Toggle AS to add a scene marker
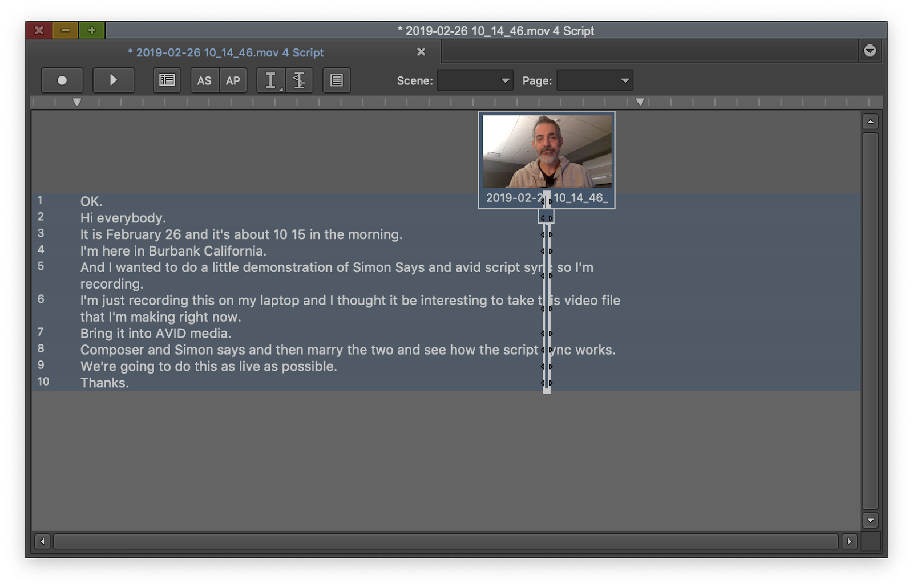The image size is (913, 588). pos(205,80)
